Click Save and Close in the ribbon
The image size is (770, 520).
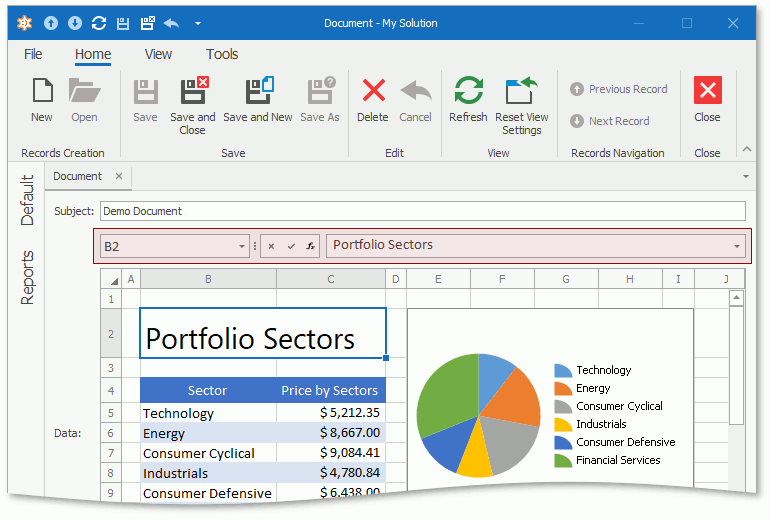[192, 106]
